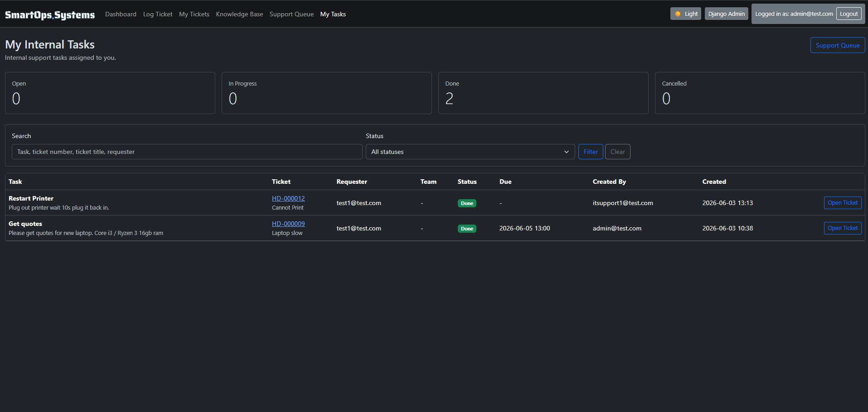
Task: Click the Clear button
Action: click(x=617, y=152)
